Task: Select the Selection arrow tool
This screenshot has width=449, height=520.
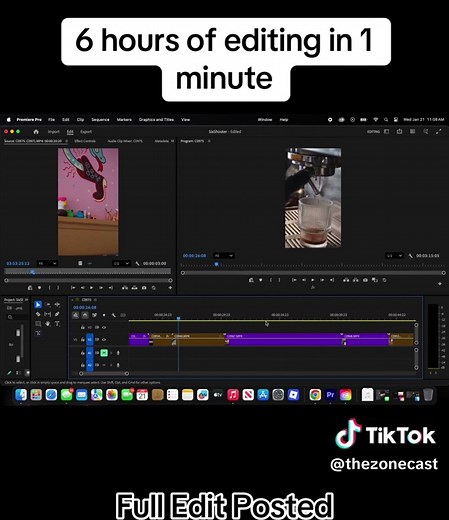Action: (38, 304)
